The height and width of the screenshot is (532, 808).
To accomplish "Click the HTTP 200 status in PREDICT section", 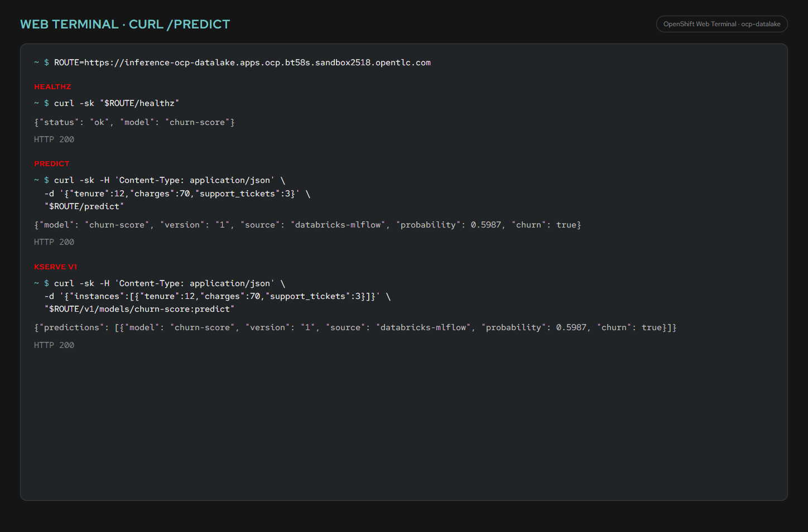I will coord(54,242).
